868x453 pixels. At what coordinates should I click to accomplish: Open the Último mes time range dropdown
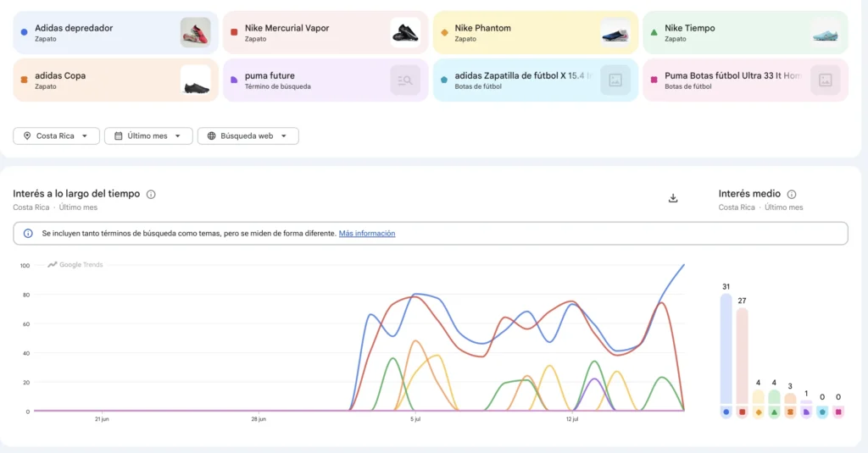click(148, 135)
